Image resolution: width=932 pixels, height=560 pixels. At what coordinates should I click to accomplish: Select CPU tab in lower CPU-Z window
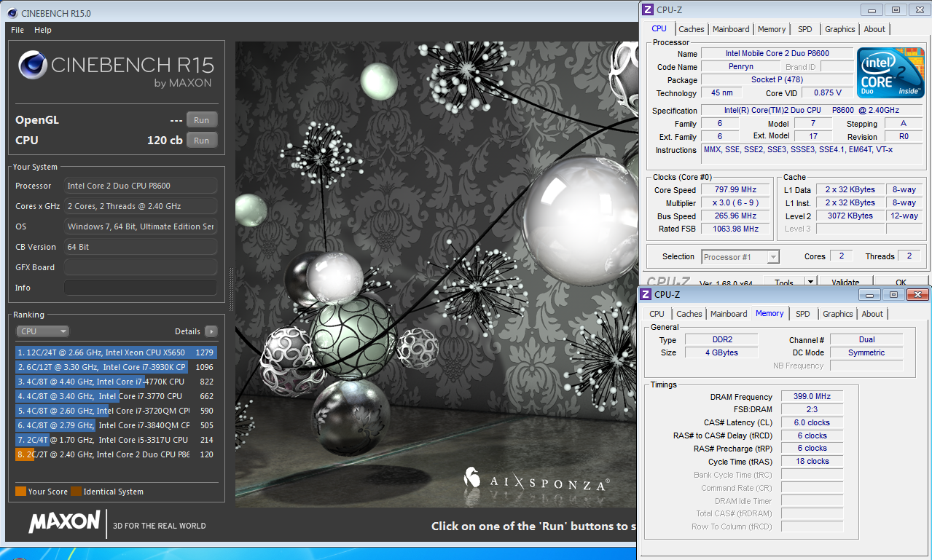click(x=657, y=314)
